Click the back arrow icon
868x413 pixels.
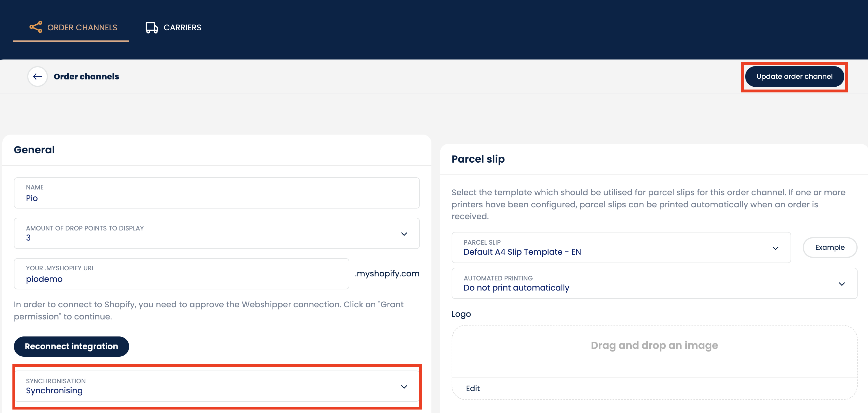tap(37, 77)
